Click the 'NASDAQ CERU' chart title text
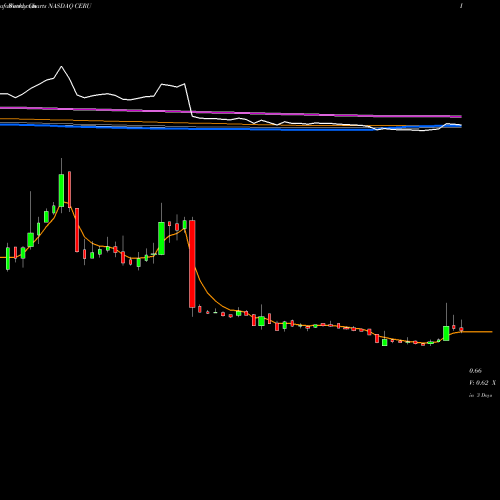The image size is (500, 500). (69, 6)
